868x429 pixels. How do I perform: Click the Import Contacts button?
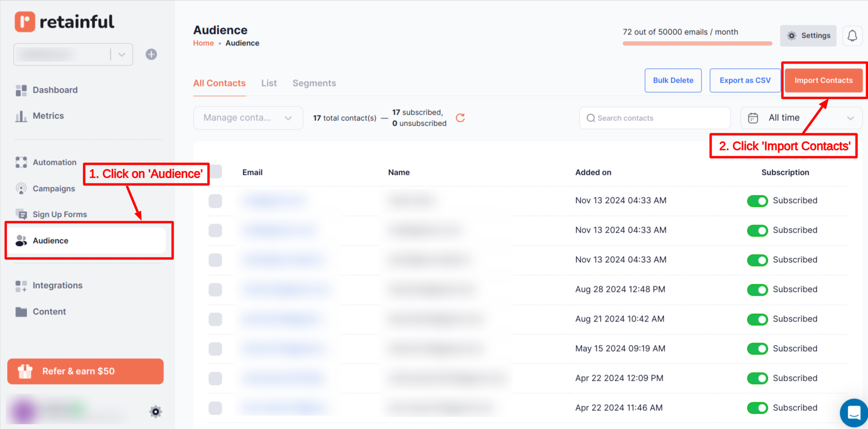[x=823, y=80]
